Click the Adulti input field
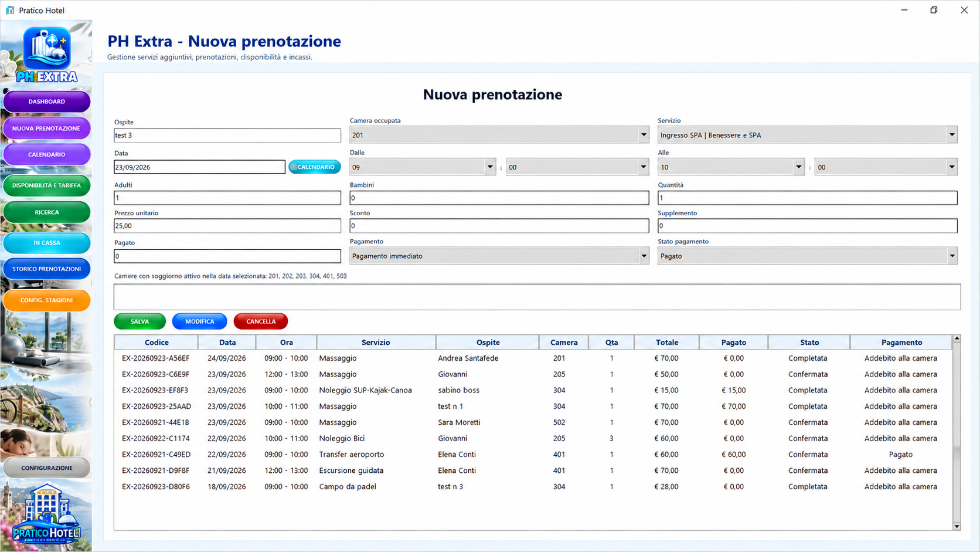 (227, 198)
